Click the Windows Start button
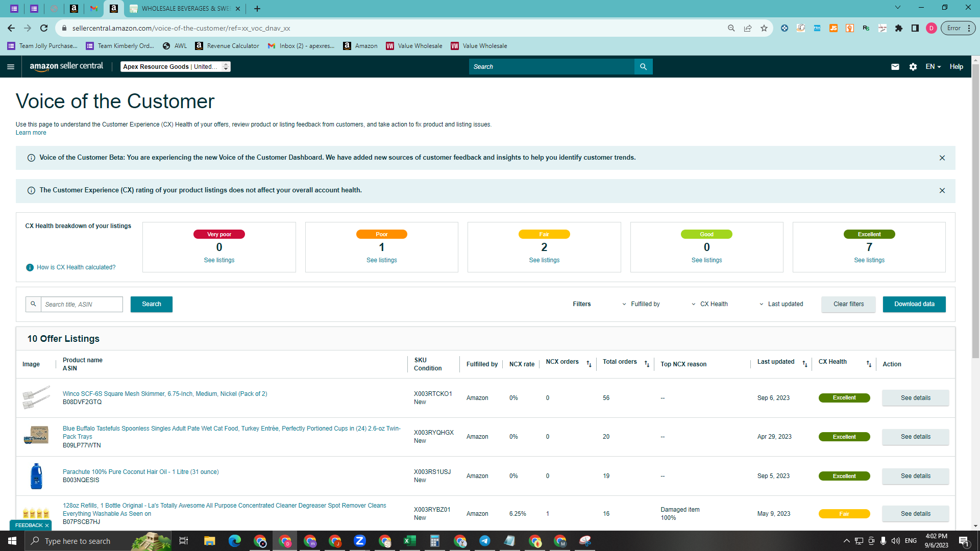Image resolution: width=980 pixels, height=551 pixels. click(12, 541)
